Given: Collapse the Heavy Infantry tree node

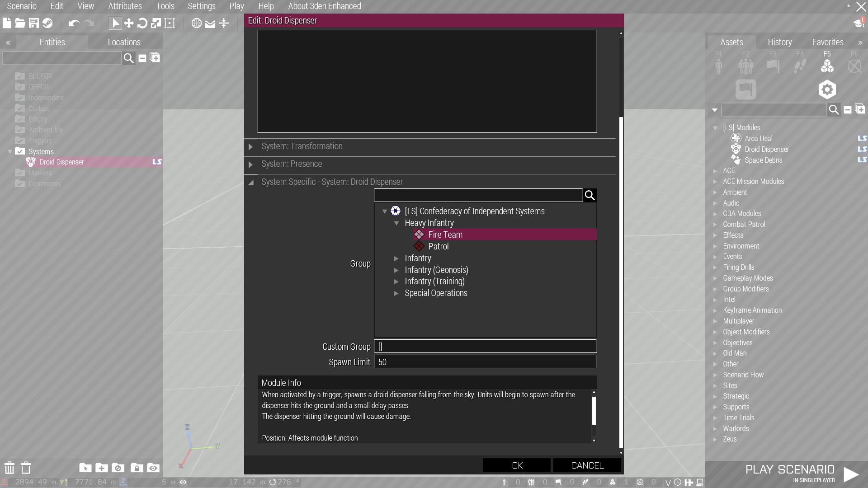Looking at the screenshot, I should [x=396, y=223].
